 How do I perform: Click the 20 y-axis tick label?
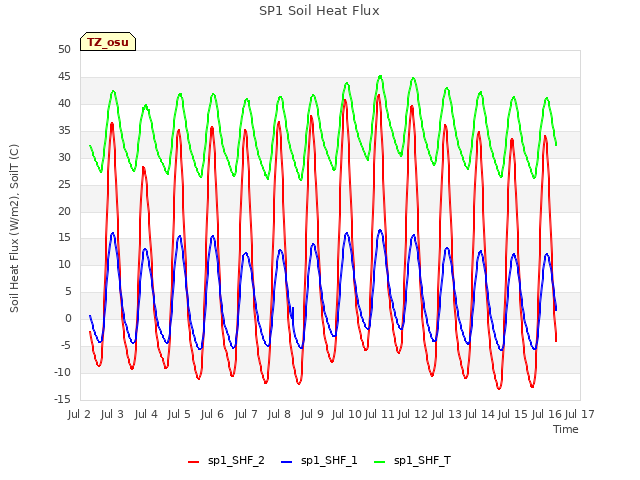[64, 211]
